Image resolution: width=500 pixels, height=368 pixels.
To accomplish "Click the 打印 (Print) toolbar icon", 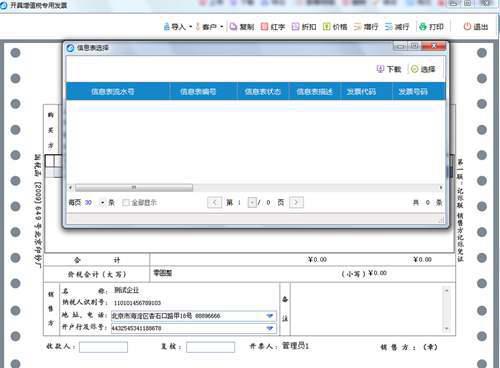I will click(x=423, y=26).
